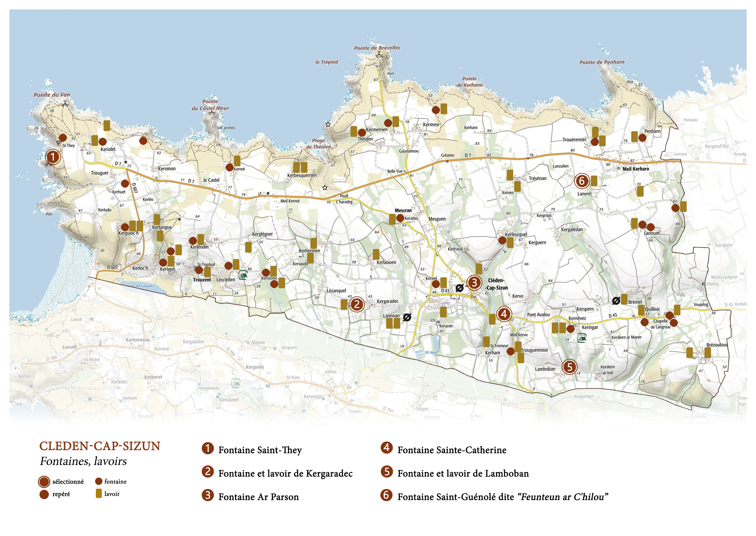Image resolution: width=756 pixels, height=536 pixels.
Task: Click legend entry Fontaine Saint-They
Action: [260, 450]
